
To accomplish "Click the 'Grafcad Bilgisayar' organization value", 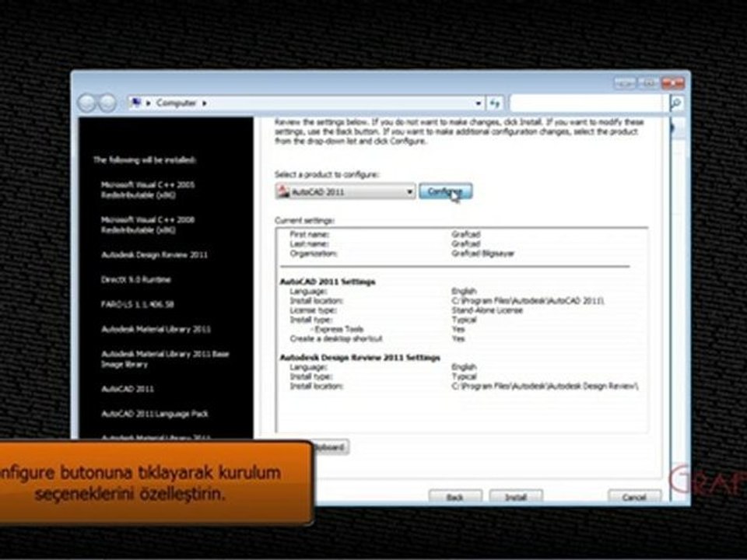I will coord(483,254).
